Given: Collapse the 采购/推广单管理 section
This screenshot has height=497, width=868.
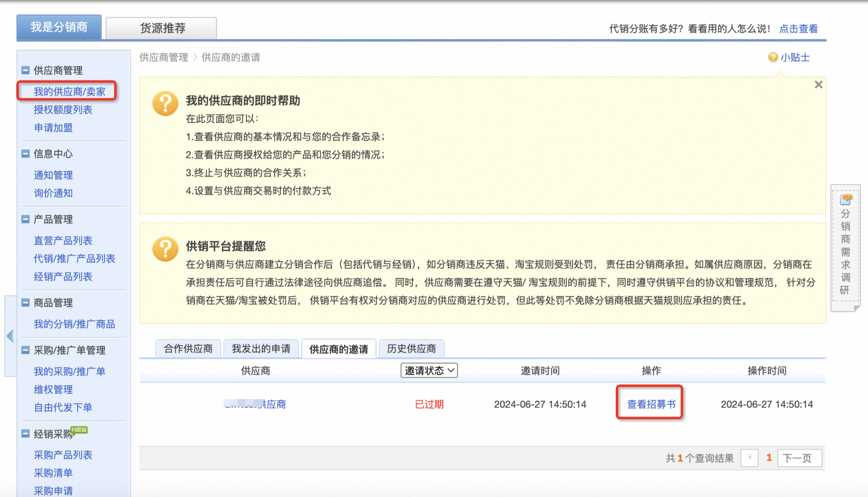Looking at the screenshot, I should 26,350.
